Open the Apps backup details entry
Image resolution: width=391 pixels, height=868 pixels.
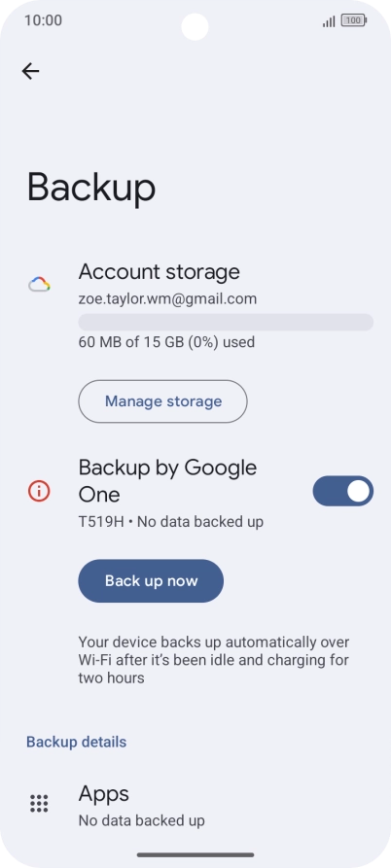pyautogui.click(x=195, y=805)
